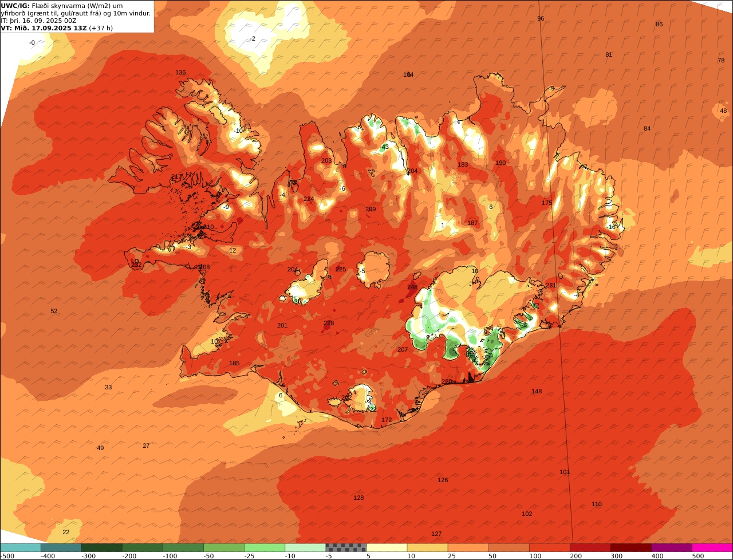Click the map value 33
Image resolution: width=733 pixels, height=560 pixels.
point(108,388)
